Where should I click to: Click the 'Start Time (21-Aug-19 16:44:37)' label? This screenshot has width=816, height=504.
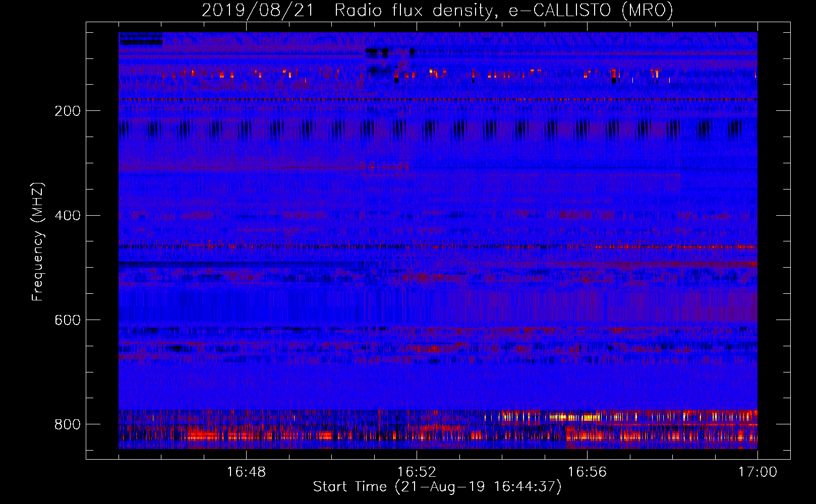click(437, 487)
